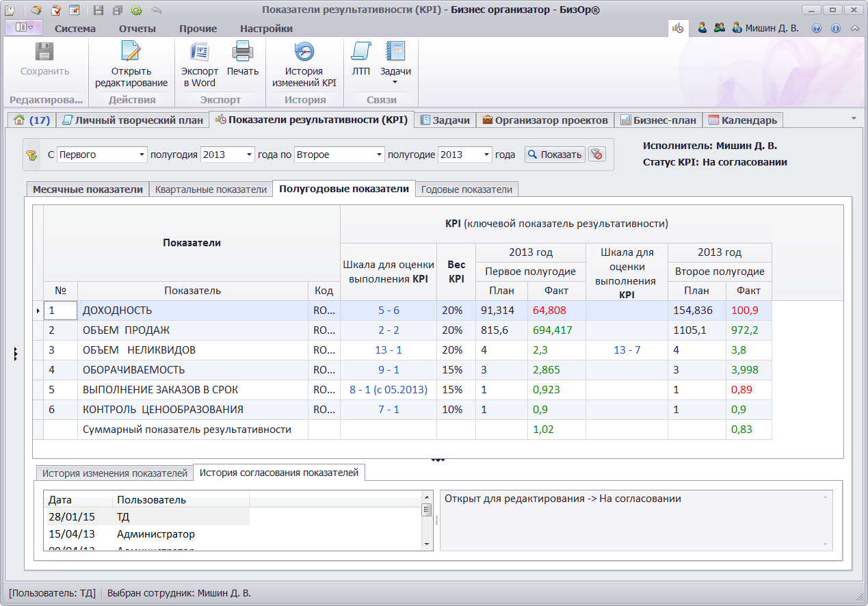Click the Print icon in ribbon

(x=243, y=53)
